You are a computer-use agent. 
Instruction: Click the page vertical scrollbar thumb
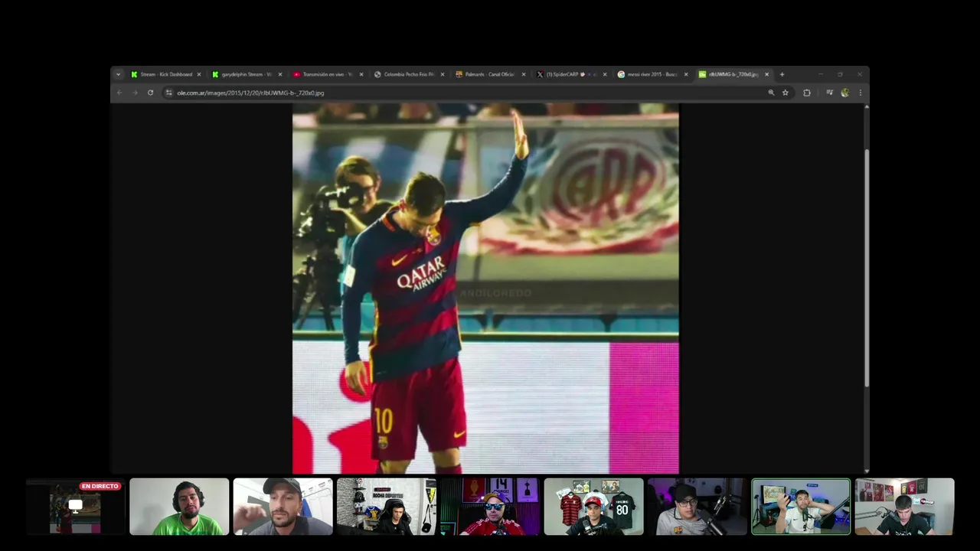coord(867,268)
